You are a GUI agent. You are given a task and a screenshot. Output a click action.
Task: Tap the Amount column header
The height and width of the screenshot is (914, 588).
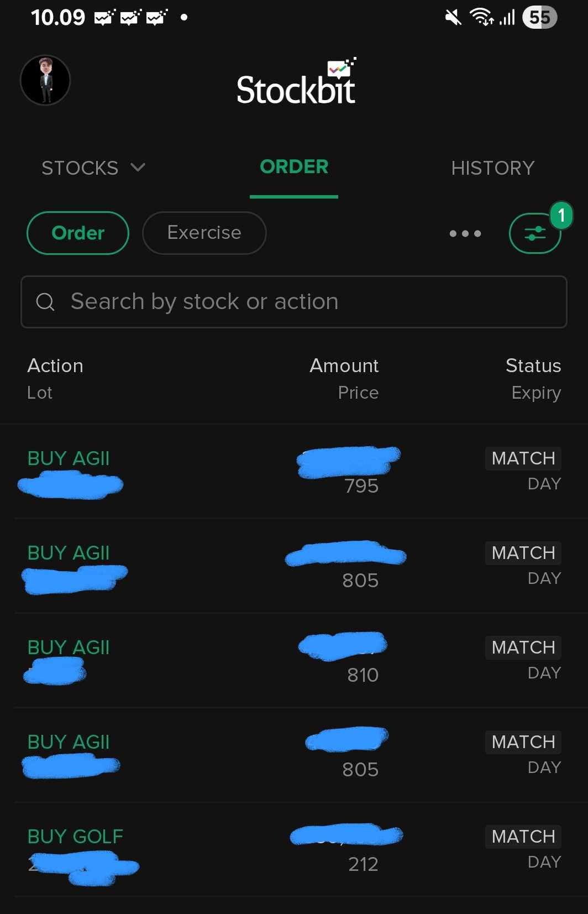click(344, 365)
